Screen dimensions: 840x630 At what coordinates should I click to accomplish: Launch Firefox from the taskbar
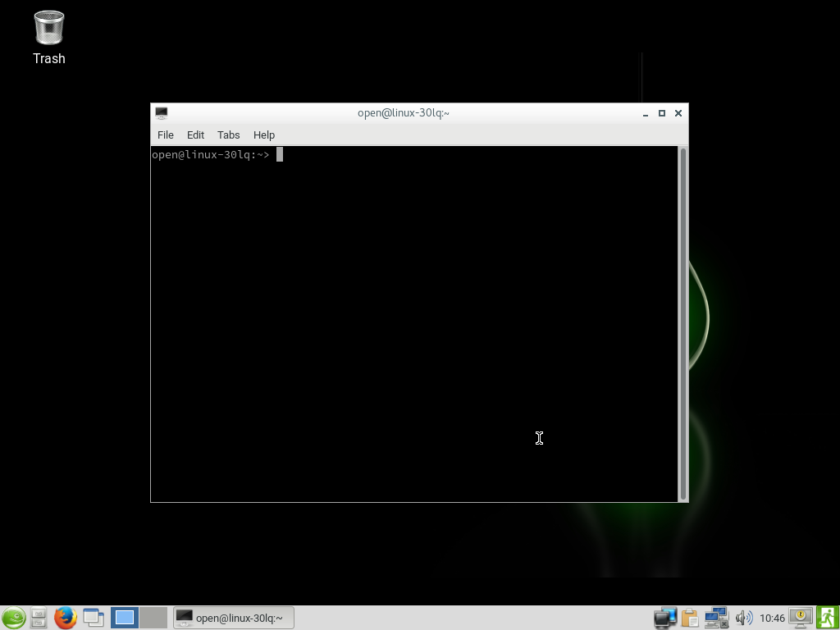pos(66,618)
